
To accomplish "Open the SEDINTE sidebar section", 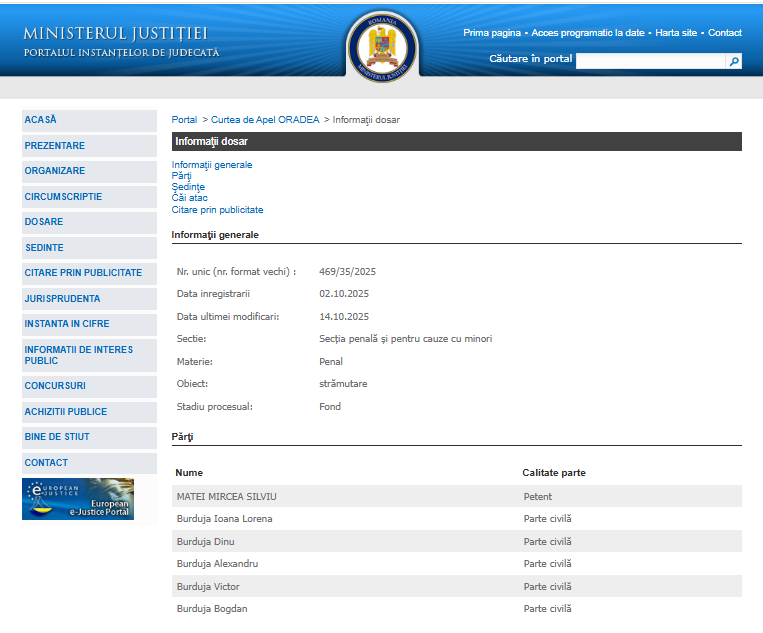I will coord(44,248).
